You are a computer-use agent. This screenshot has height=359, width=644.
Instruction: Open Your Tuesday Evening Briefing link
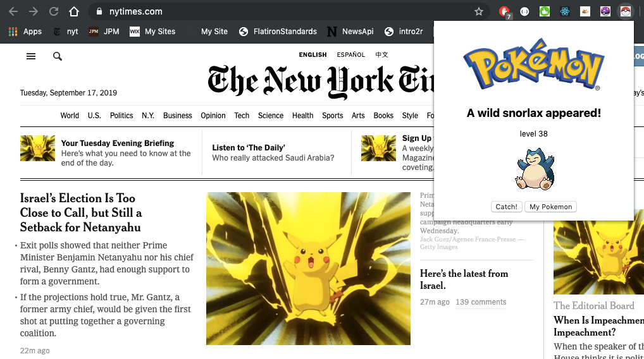coord(118,143)
